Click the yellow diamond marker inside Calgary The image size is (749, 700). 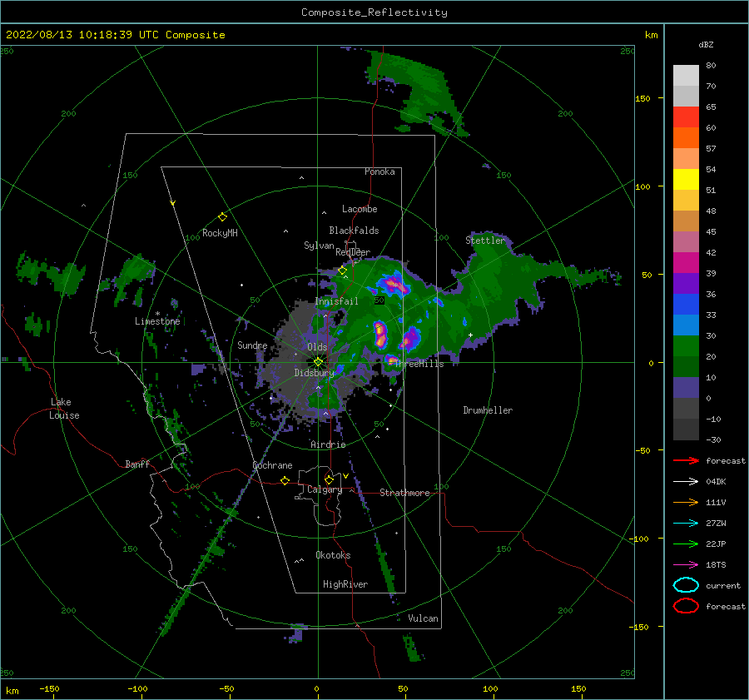point(329,479)
